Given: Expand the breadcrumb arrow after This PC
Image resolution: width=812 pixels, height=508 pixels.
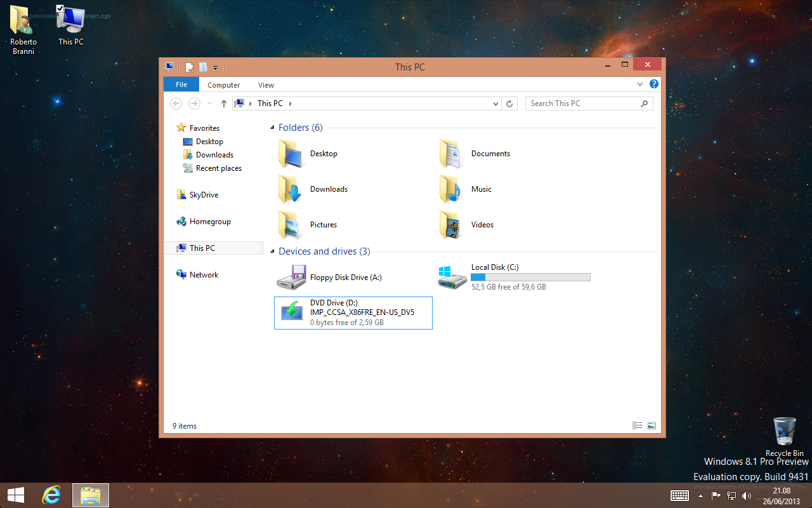Looking at the screenshot, I should (291, 104).
